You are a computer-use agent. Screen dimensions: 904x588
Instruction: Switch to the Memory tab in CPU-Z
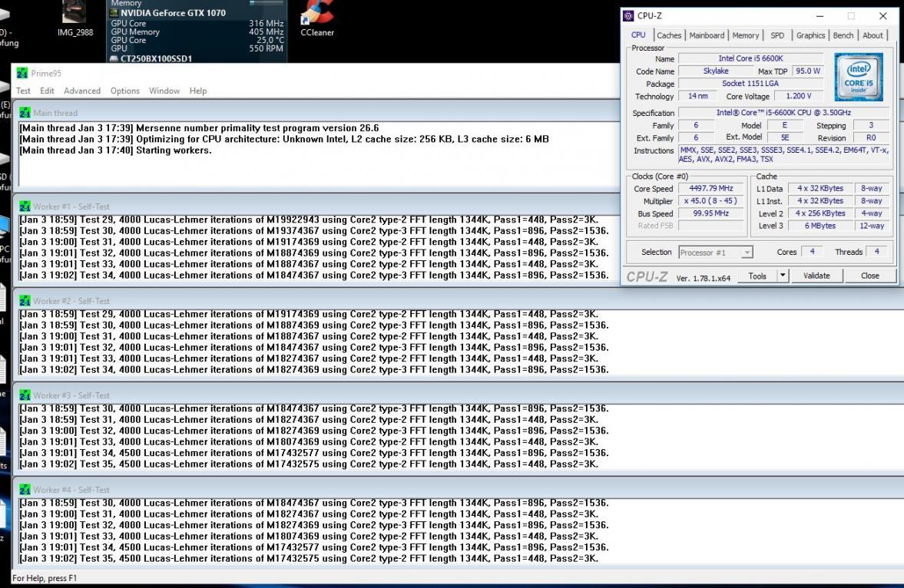746,36
